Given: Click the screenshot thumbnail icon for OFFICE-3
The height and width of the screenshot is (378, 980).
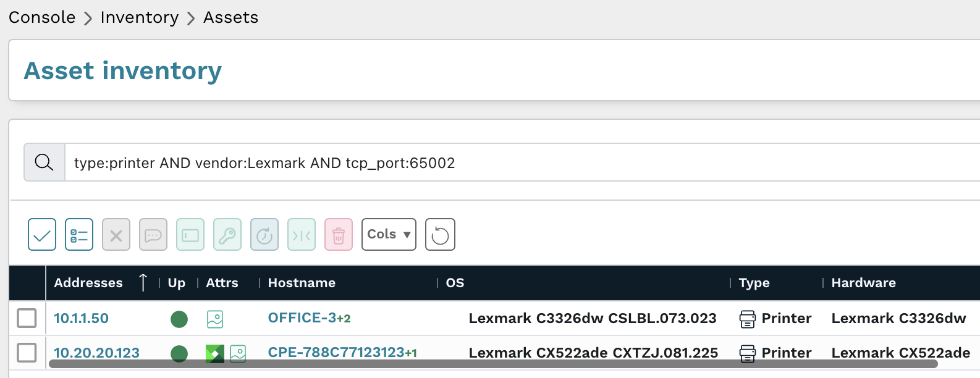Looking at the screenshot, I should [214, 319].
